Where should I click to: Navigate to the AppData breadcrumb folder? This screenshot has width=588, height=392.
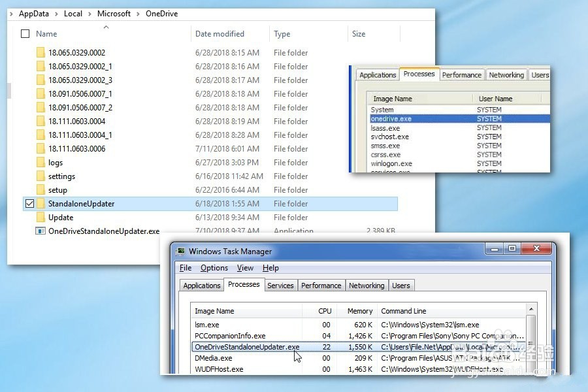coord(33,14)
